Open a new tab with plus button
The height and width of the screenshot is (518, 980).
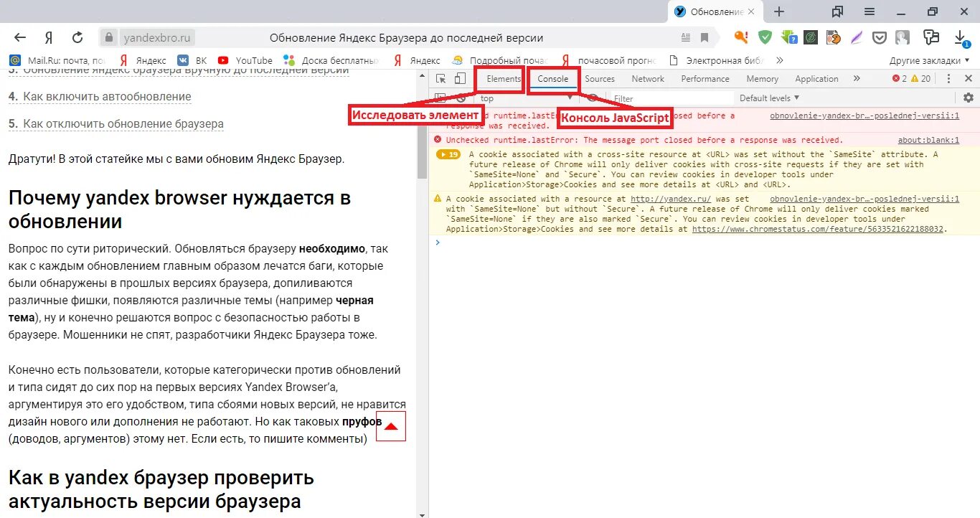(x=779, y=11)
